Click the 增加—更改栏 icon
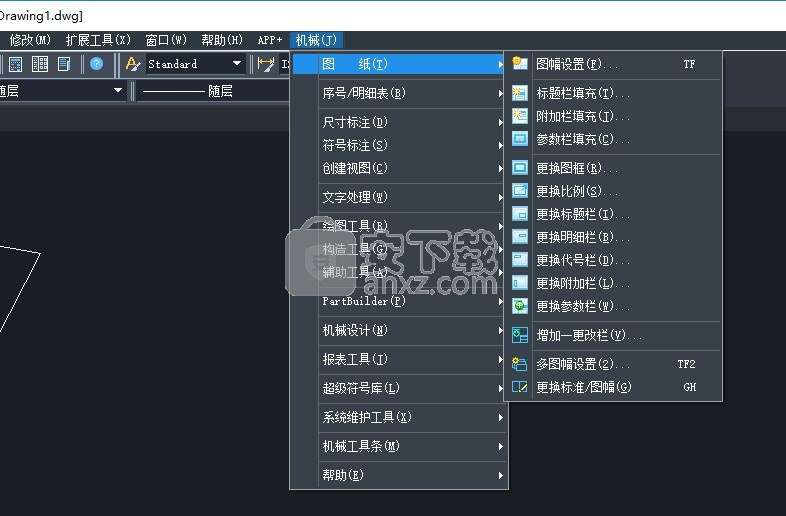 520,335
